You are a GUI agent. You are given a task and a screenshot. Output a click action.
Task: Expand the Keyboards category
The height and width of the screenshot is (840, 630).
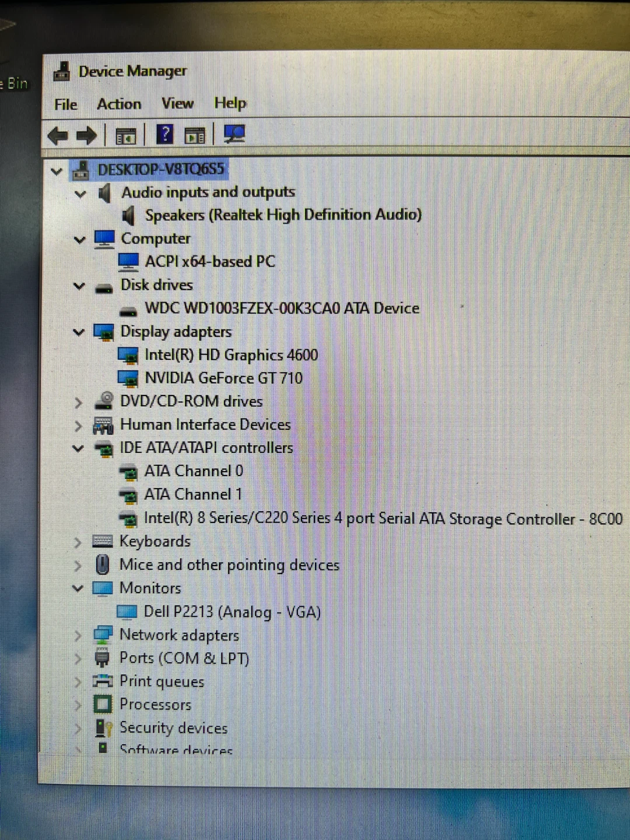(x=78, y=542)
